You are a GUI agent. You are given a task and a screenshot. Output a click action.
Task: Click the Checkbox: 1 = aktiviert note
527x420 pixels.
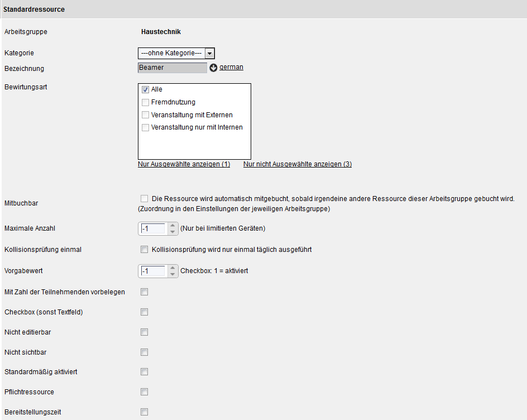[214, 271]
